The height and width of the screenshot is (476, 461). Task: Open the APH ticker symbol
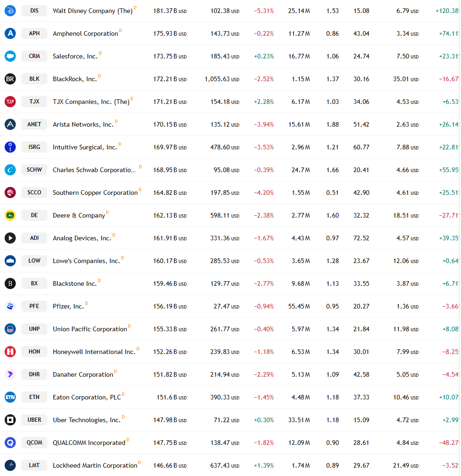click(x=34, y=33)
